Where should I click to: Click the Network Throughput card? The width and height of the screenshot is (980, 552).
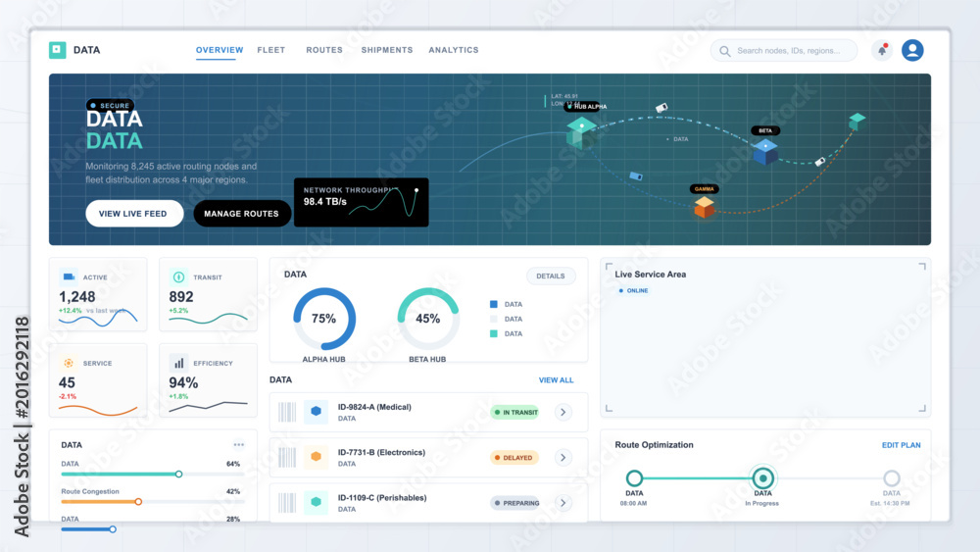tap(362, 202)
